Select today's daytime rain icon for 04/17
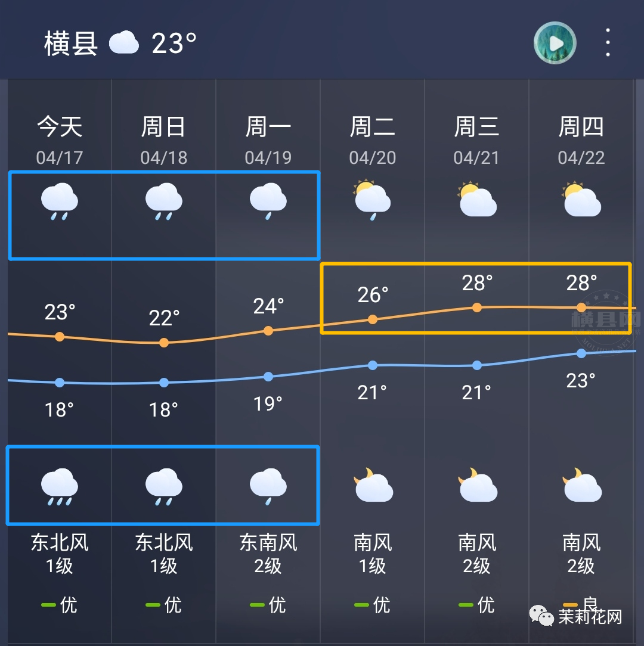 click(x=60, y=201)
